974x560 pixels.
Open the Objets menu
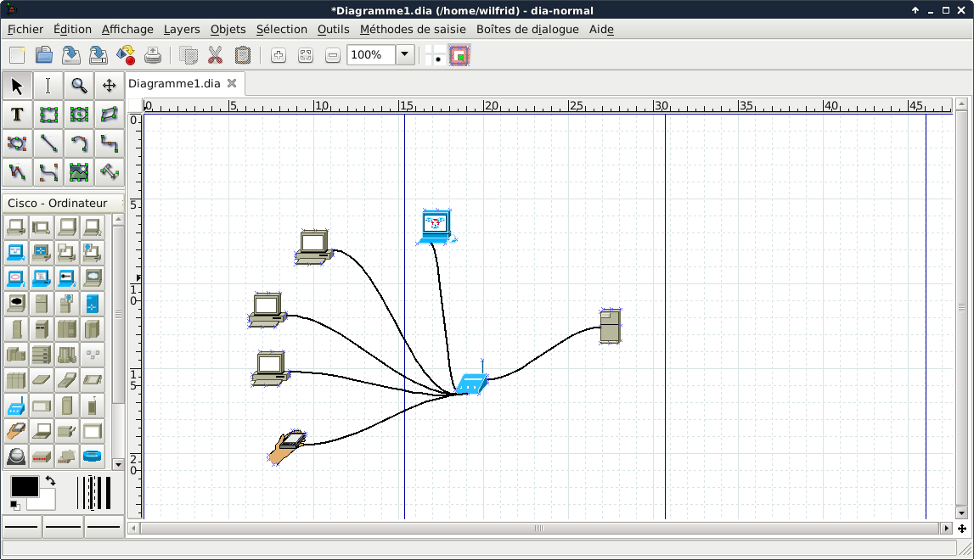tap(228, 29)
